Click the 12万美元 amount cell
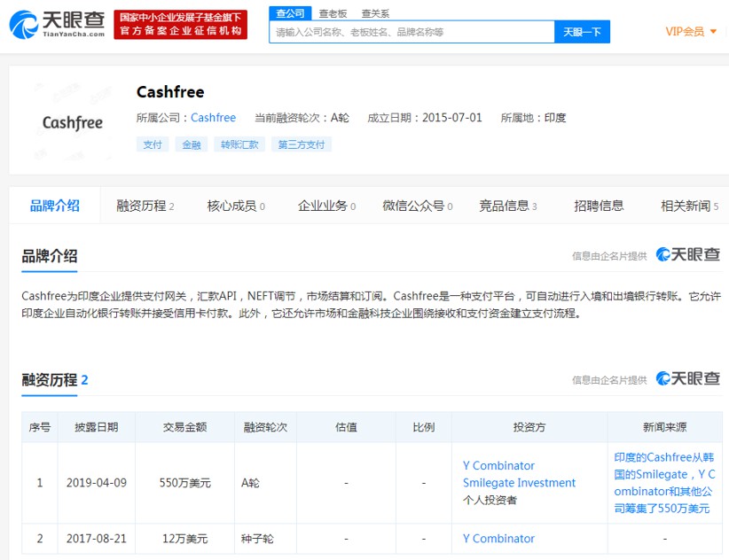729x560 pixels. [184, 539]
